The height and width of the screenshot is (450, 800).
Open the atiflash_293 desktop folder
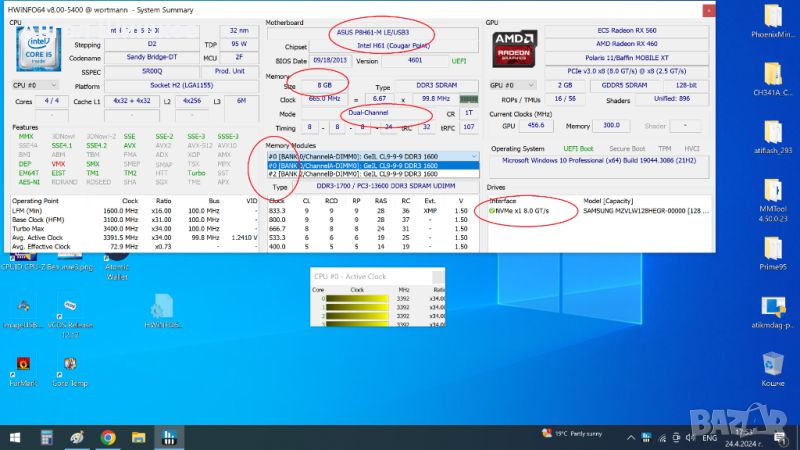pos(773,138)
